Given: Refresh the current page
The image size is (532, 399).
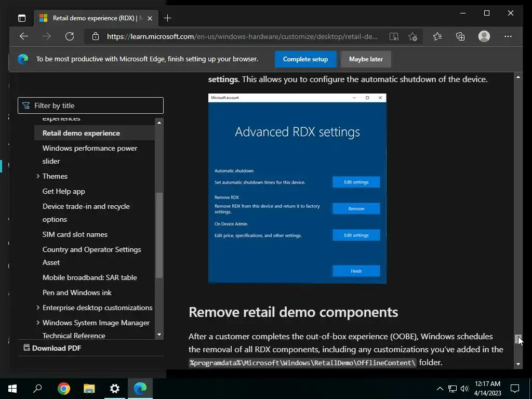Looking at the screenshot, I should click(x=70, y=36).
